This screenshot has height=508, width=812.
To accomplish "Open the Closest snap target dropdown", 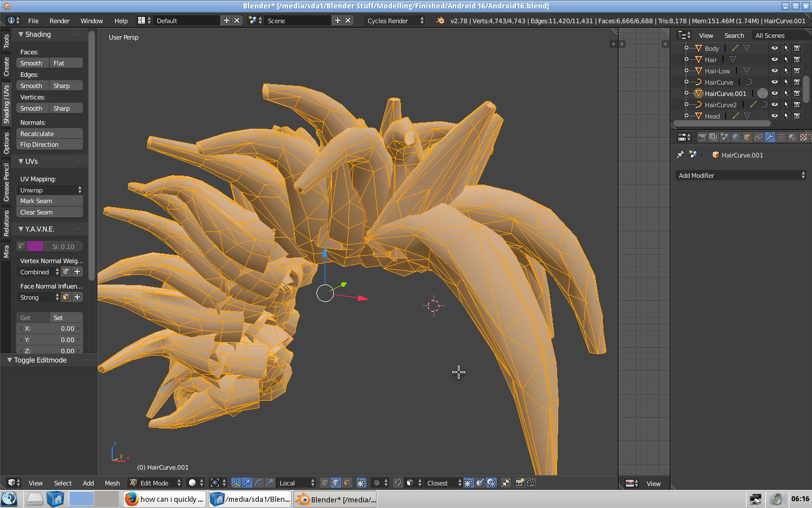I will (443, 483).
